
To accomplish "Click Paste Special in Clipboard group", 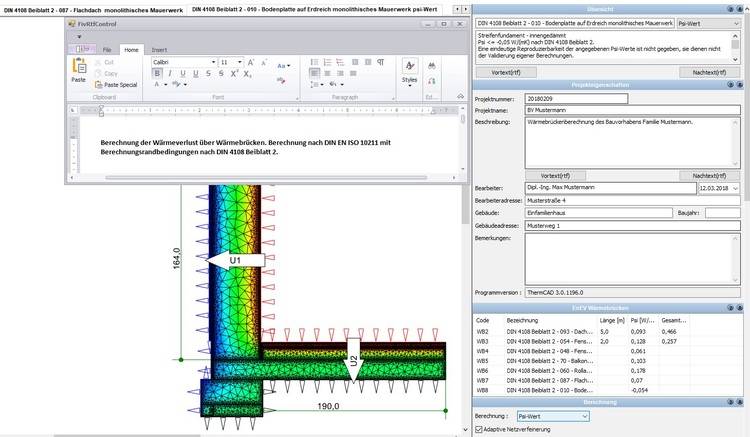I will tap(119, 85).
